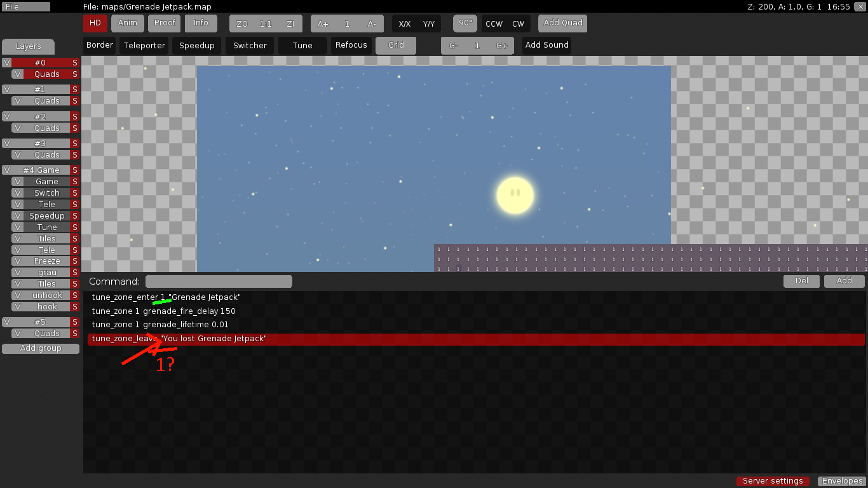
Task: Rotate counter-clockwise with CCW
Action: click(x=495, y=23)
